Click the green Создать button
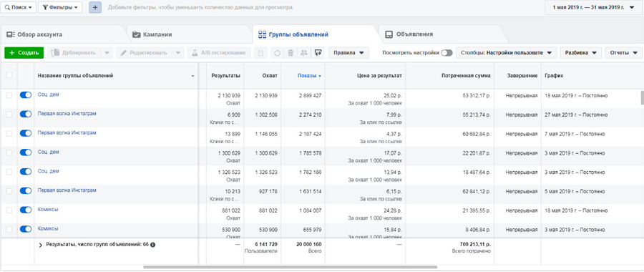 click(x=24, y=53)
